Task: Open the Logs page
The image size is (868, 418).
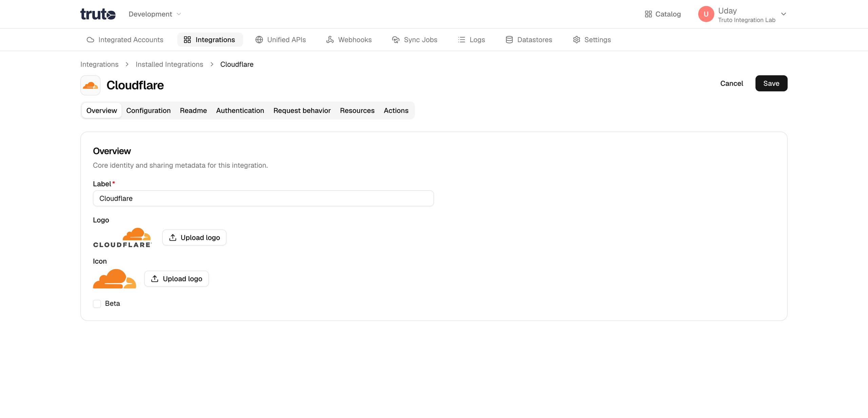Action: tap(471, 40)
